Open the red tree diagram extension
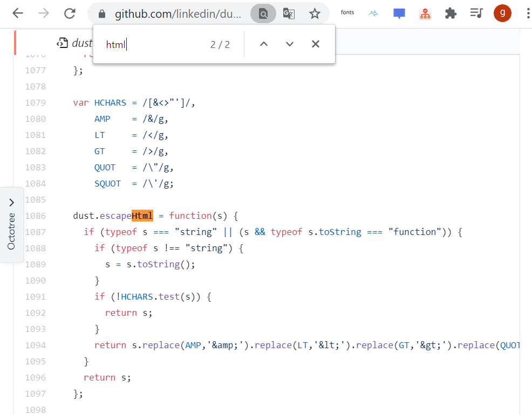532x415 pixels. [x=425, y=13]
